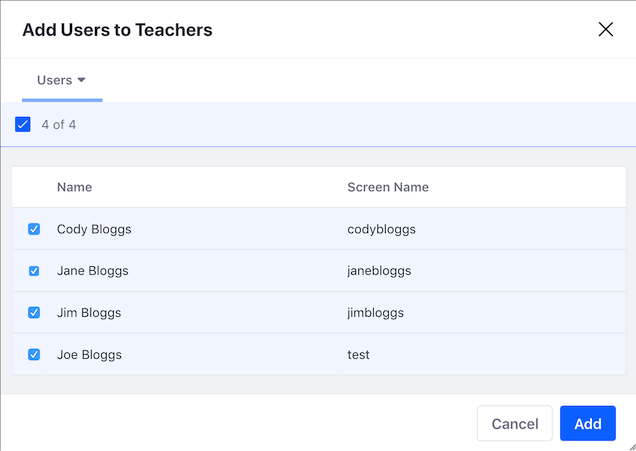Open the Users dropdown tab
This screenshot has width=636, height=451.
point(62,80)
